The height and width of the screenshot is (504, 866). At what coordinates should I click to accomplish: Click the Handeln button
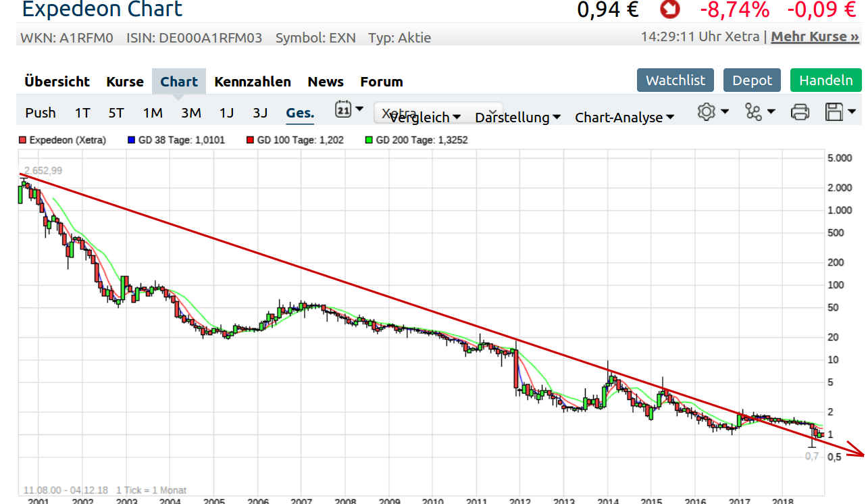point(825,79)
